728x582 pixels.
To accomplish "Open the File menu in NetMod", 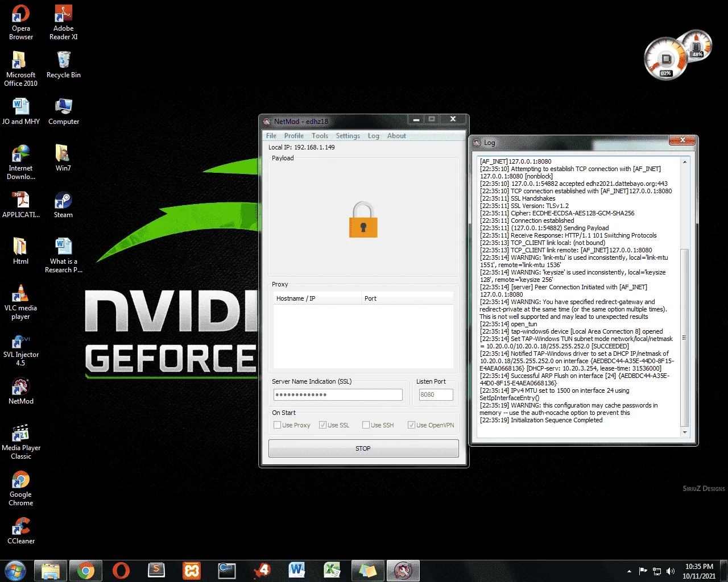I will coord(271,136).
